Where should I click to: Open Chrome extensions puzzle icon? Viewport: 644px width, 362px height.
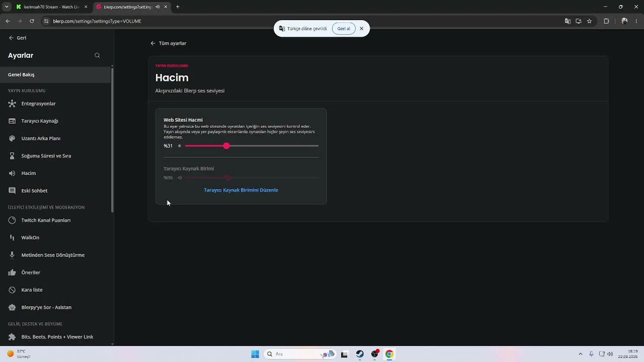pos(606,21)
